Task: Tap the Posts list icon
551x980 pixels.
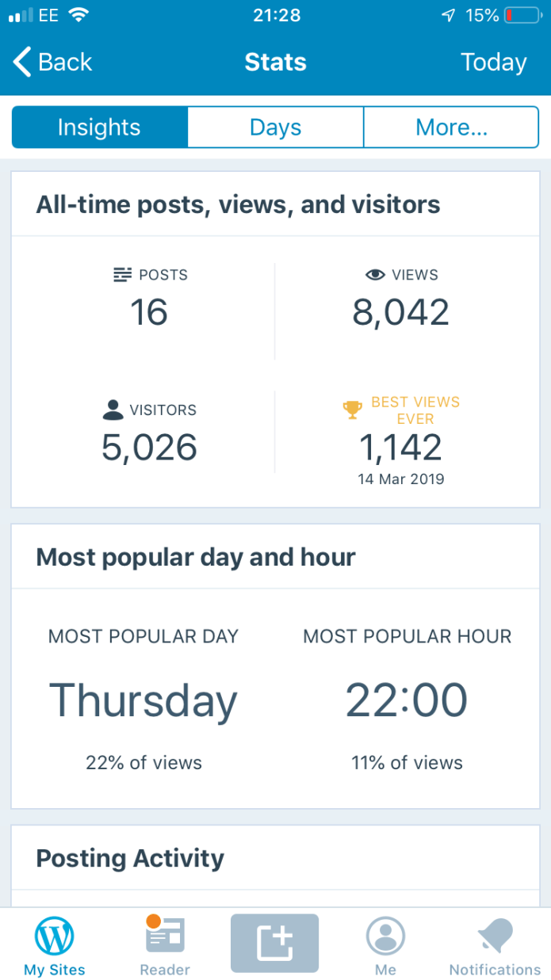Action: (x=123, y=275)
